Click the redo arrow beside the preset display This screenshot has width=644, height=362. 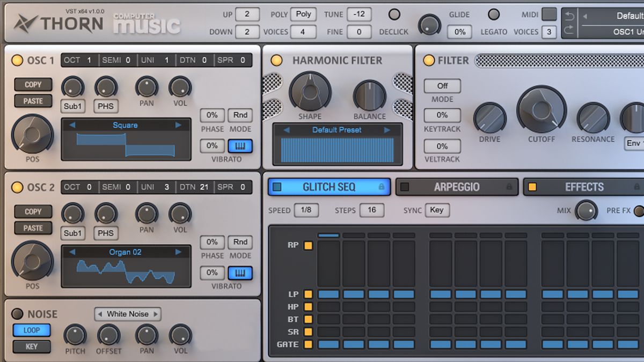click(569, 30)
